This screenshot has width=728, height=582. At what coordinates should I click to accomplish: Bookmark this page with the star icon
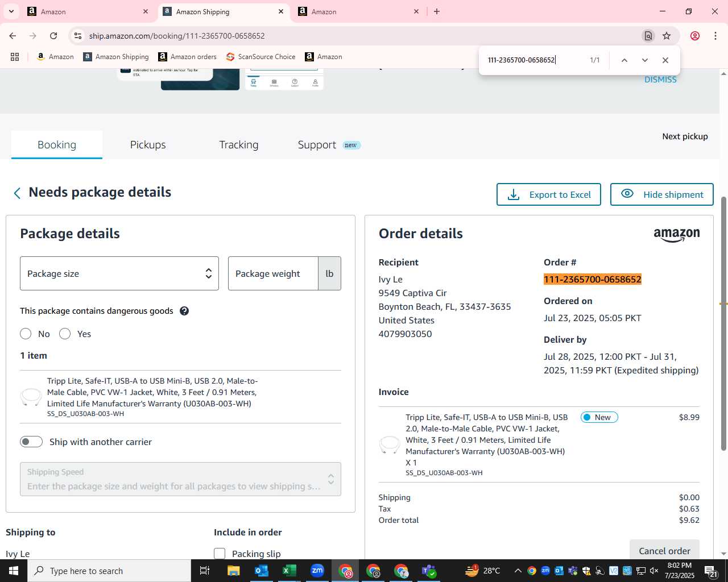(667, 36)
